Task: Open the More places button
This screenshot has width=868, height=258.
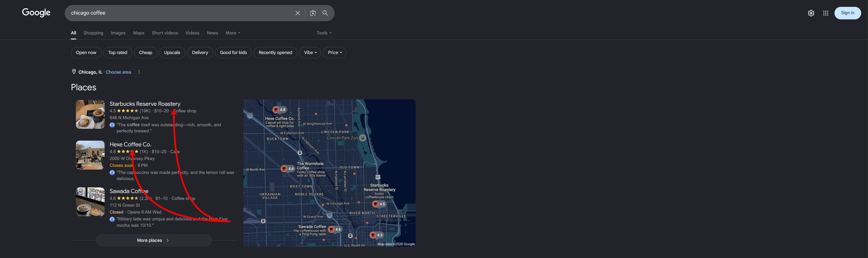Action: click(154, 240)
